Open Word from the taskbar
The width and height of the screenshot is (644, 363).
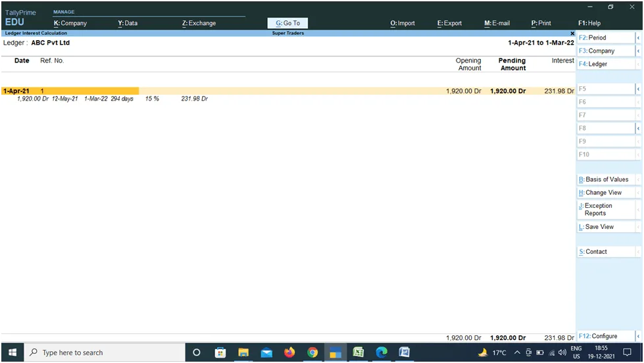(x=405, y=352)
